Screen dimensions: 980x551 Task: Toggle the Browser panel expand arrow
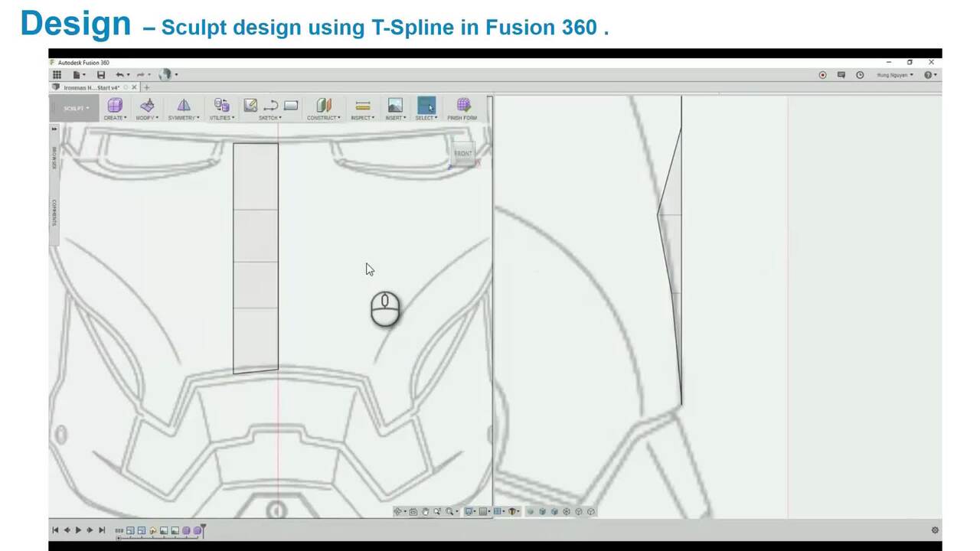[54, 129]
